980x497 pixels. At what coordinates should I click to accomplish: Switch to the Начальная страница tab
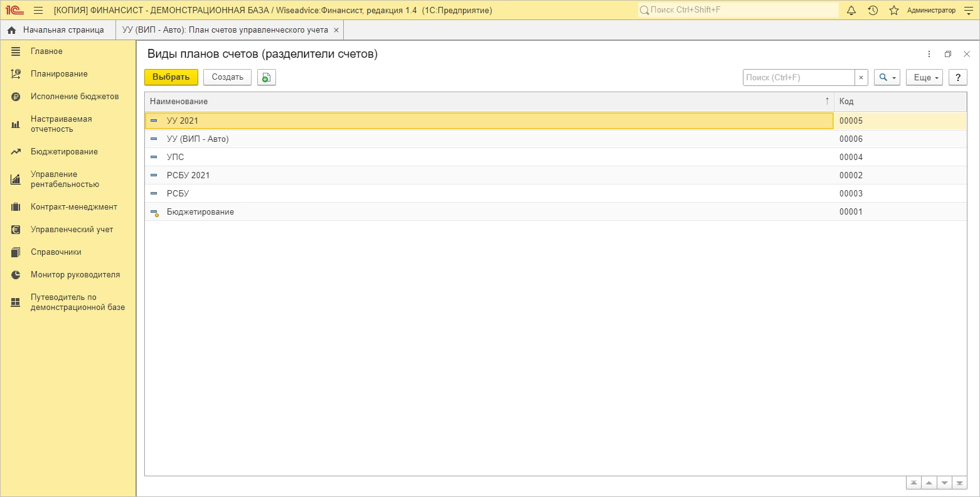point(58,30)
